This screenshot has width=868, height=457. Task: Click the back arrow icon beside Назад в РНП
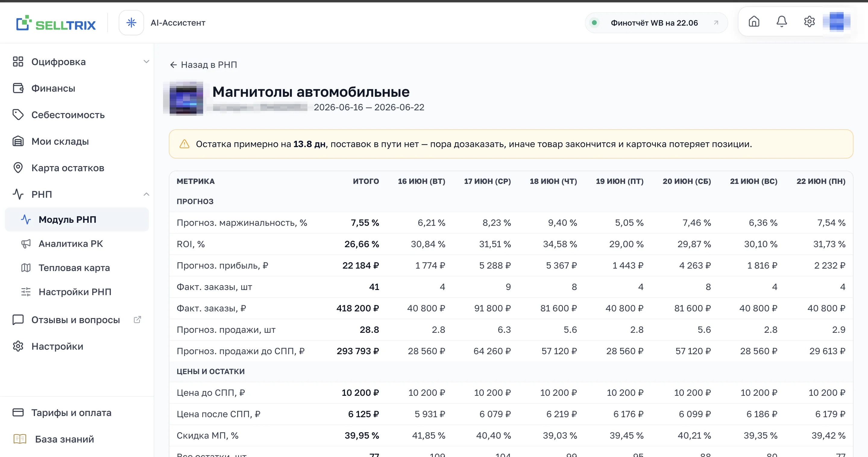[x=174, y=65]
